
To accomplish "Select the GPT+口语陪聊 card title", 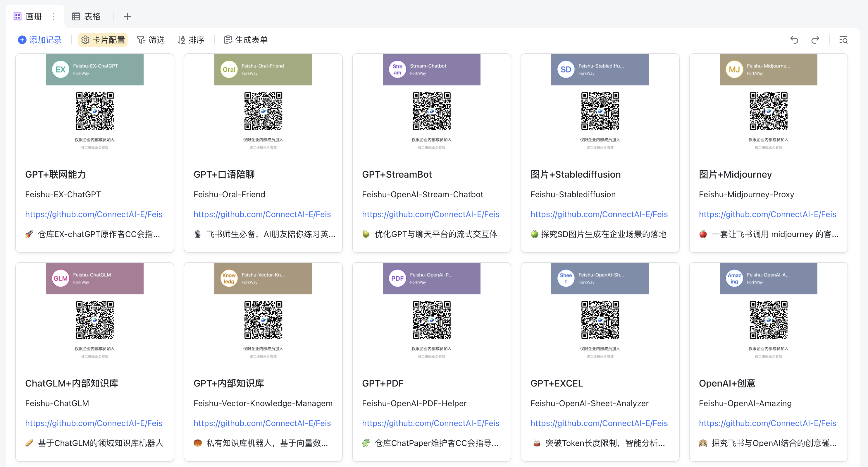I will pos(224,174).
